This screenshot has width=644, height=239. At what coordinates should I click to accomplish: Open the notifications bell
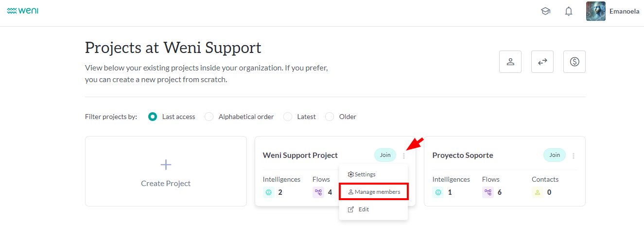pos(569,11)
